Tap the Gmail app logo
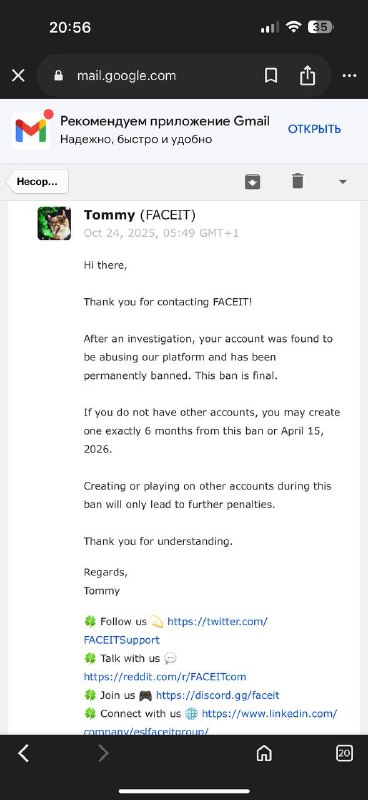Viewport: 368px width, 800px height. coord(31,130)
